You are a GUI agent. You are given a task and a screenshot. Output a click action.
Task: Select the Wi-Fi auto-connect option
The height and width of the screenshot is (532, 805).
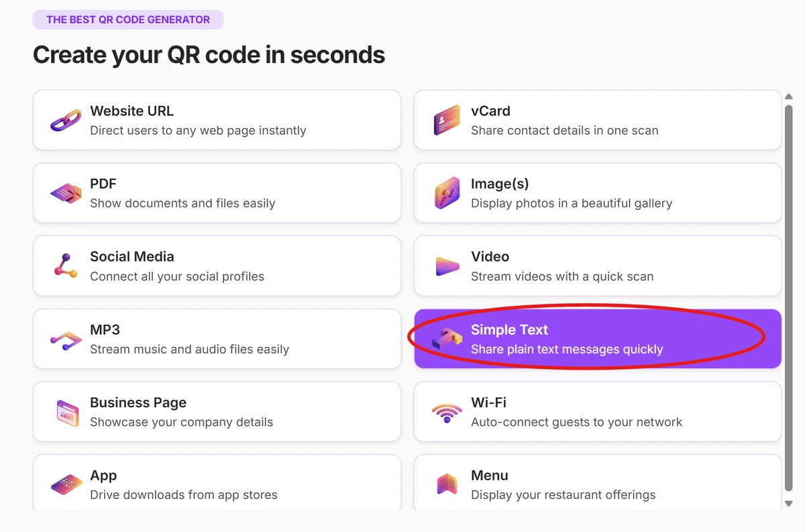coord(597,411)
